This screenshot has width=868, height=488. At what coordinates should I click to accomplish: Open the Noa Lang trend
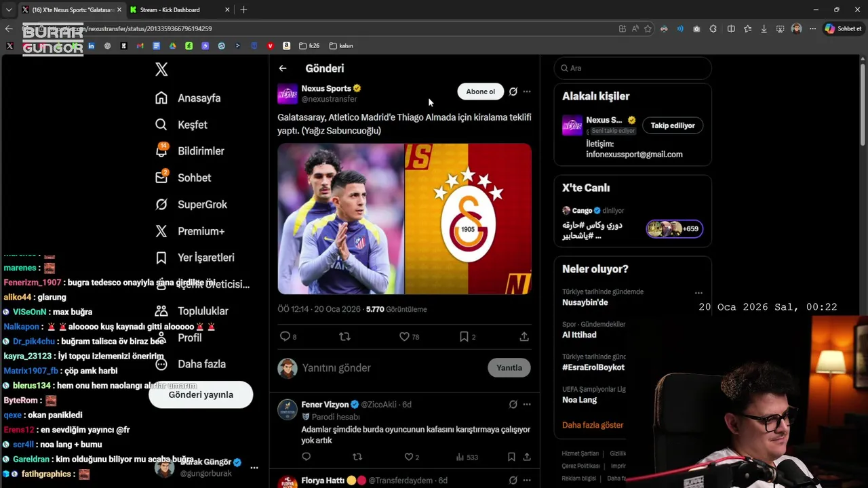579,400
